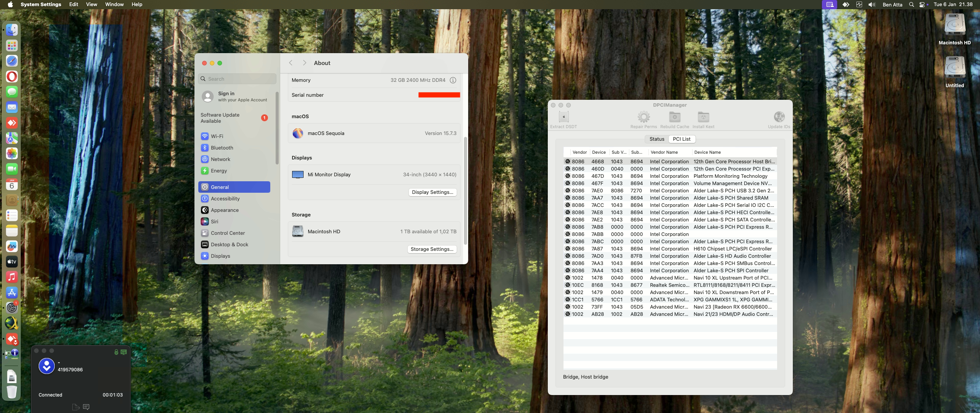Open macOS Sequoia version row
This screenshot has width=980, height=413.
[374, 133]
